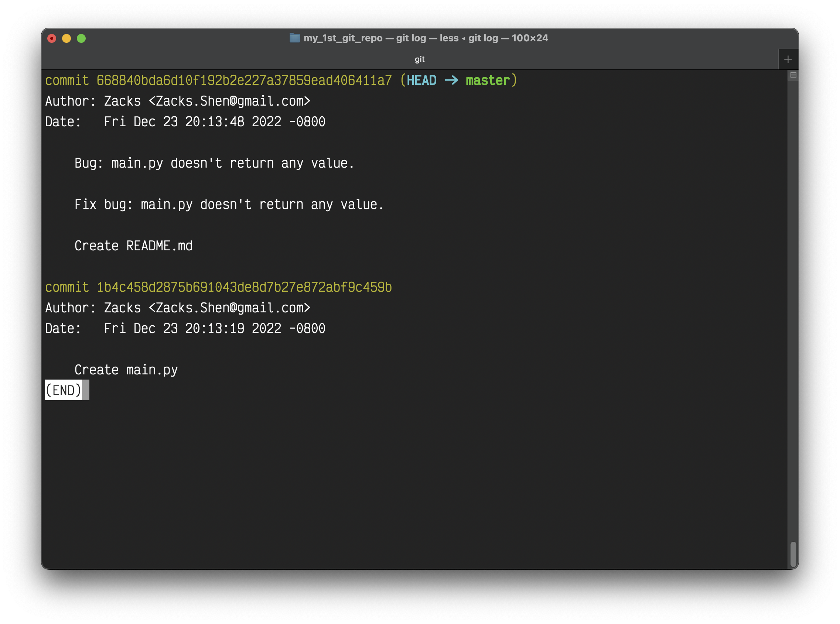
Task: Click the (END) pager prompt
Action: [x=64, y=390]
